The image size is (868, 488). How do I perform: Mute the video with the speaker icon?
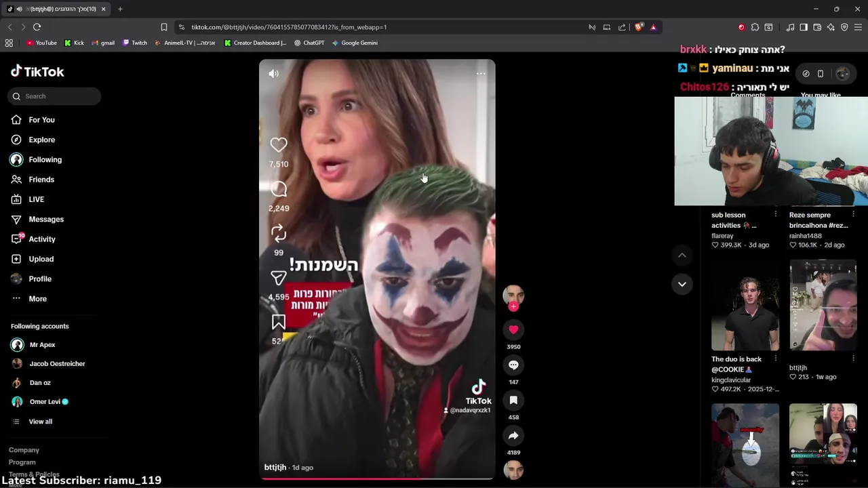point(273,74)
